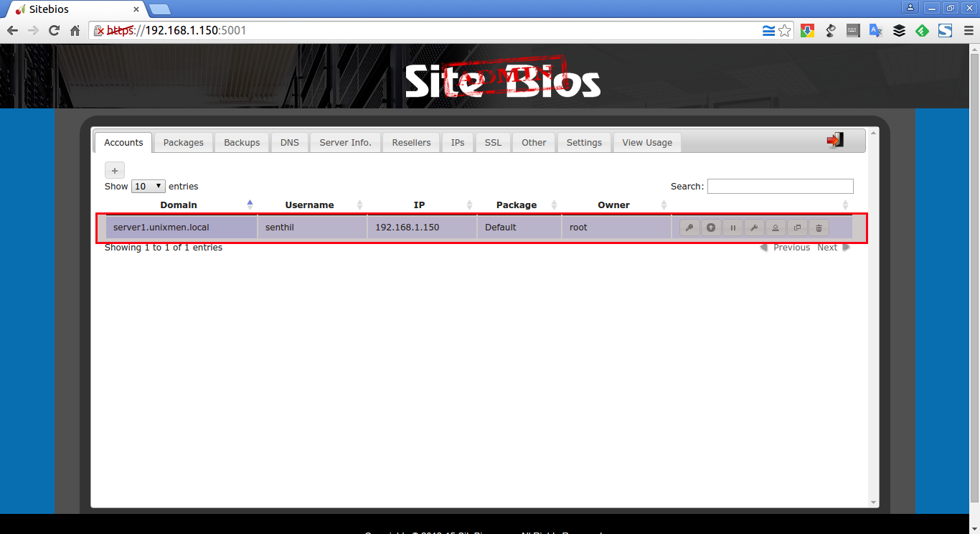
Task: Click the insecure HTTPS lock icon
Action: click(100, 31)
